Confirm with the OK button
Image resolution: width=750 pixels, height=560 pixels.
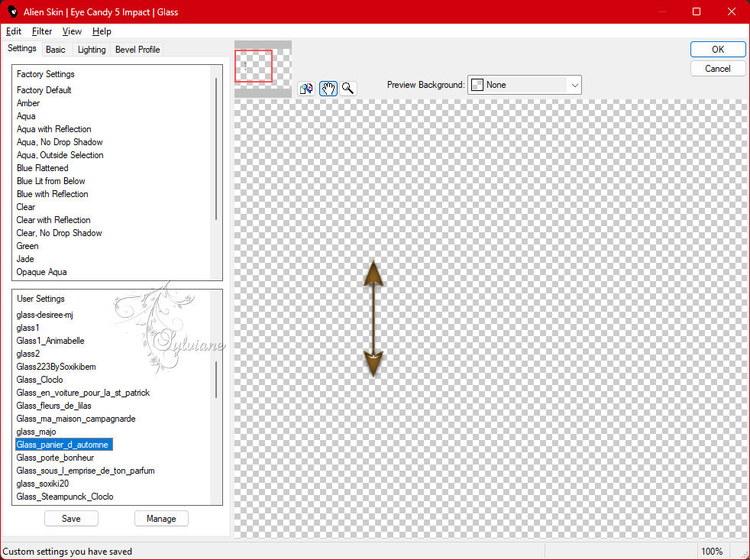coord(717,50)
